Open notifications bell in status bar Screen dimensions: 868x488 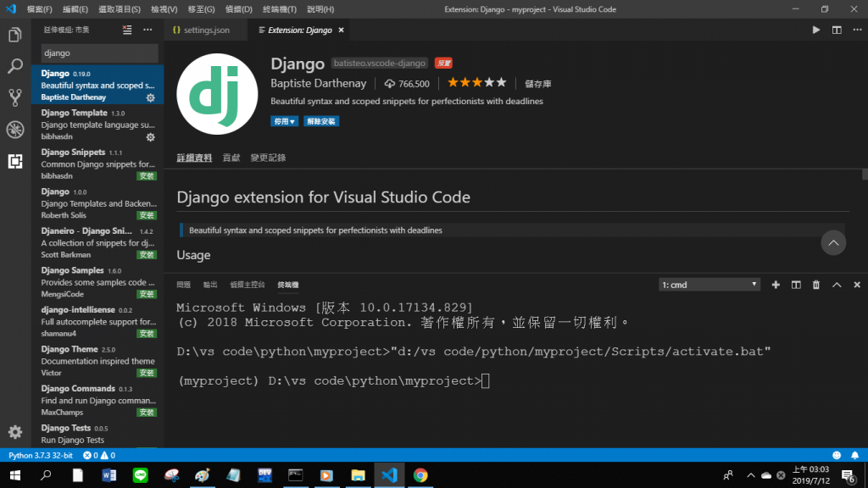tap(854, 455)
